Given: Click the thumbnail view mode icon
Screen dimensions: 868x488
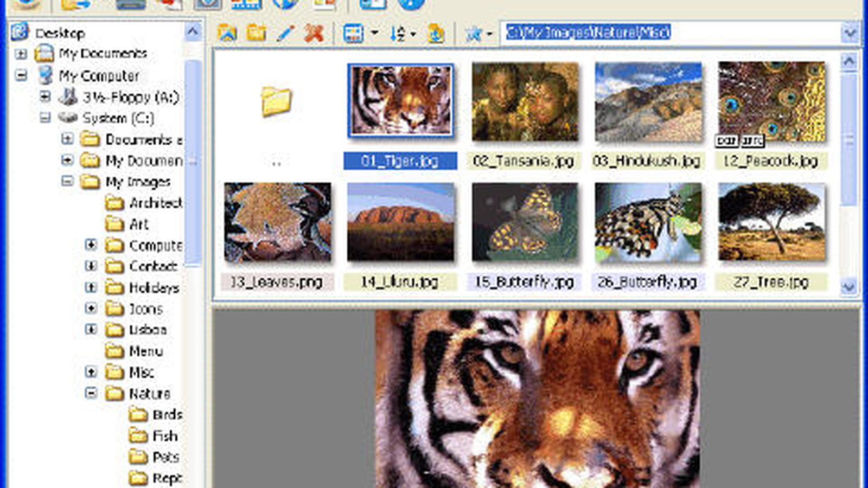Looking at the screenshot, I should pyautogui.click(x=353, y=34).
